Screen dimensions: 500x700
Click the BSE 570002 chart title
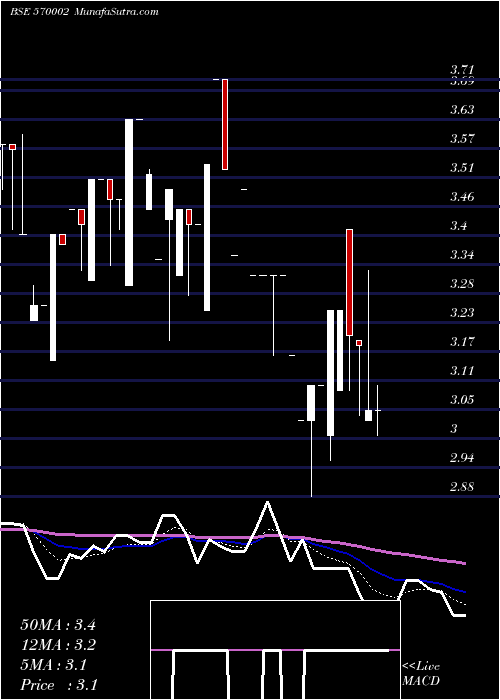39,12
